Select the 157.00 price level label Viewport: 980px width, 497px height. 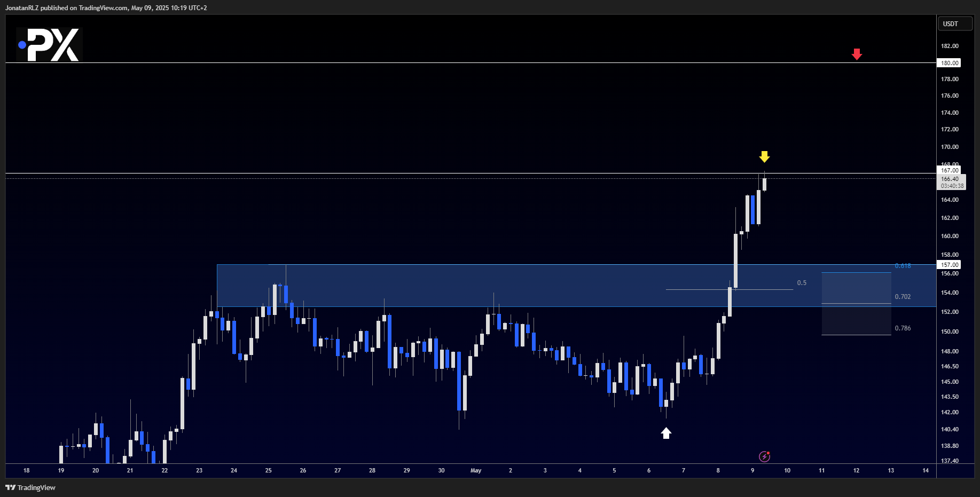pyautogui.click(x=949, y=265)
